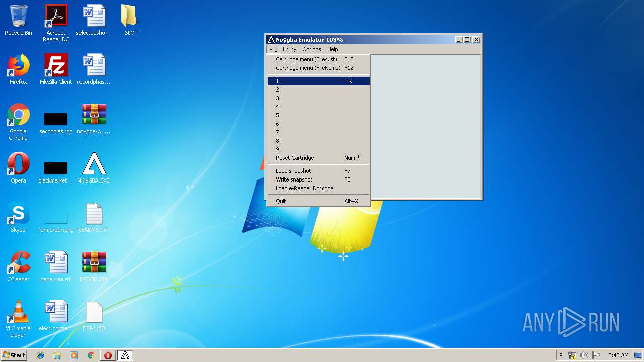Open the Options menu
Viewport: 644px width, 362px height.
click(312, 49)
